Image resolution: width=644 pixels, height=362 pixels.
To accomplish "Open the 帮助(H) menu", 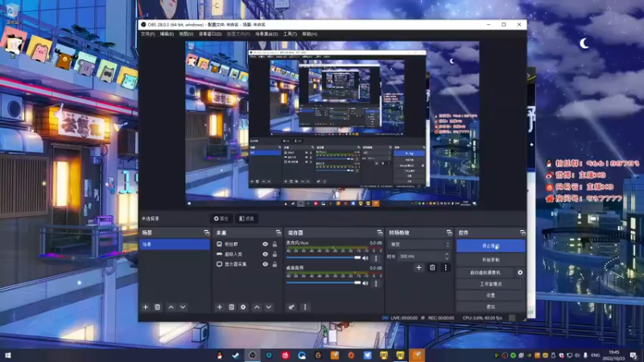I will tap(310, 34).
